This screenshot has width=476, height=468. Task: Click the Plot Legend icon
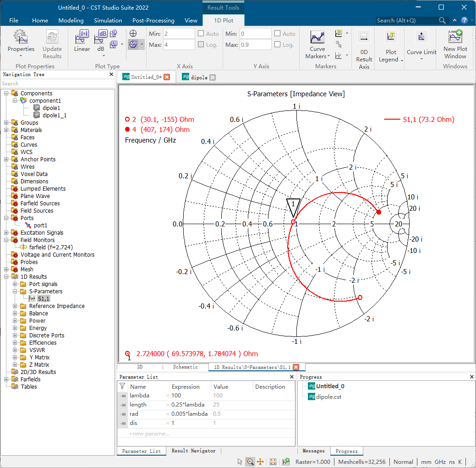pyautogui.click(x=391, y=37)
